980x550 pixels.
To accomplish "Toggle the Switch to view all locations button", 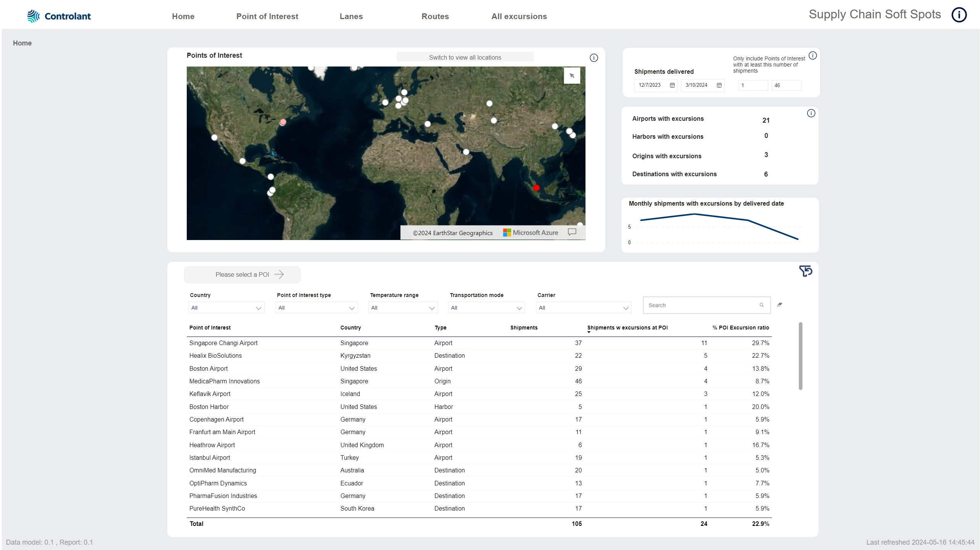I will coord(465,57).
